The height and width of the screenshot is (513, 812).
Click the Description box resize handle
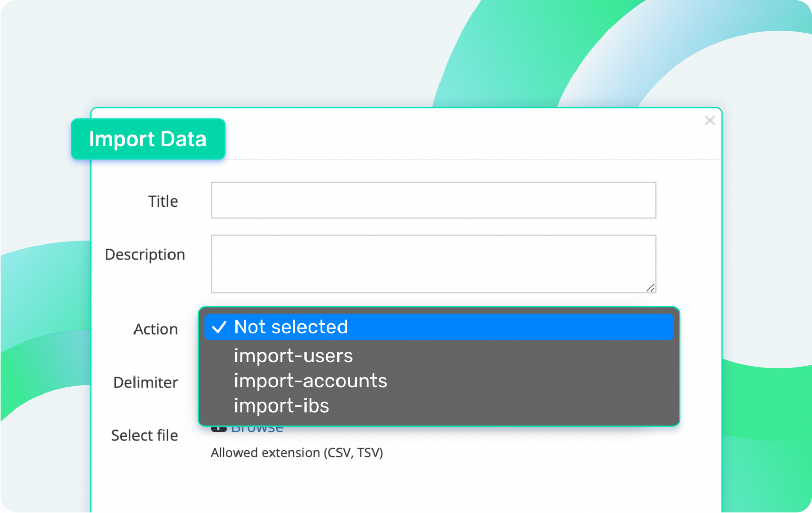coord(651,288)
